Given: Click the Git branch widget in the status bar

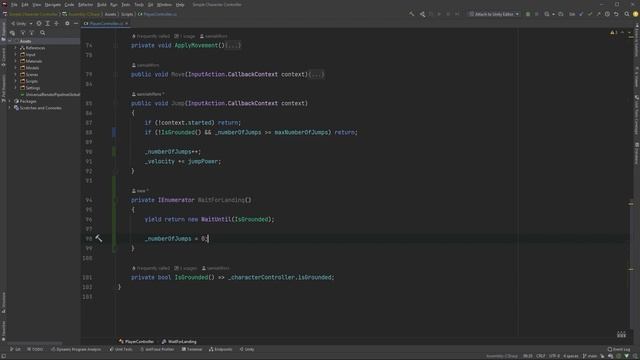Looking at the screenshot, I should [590, 356].
